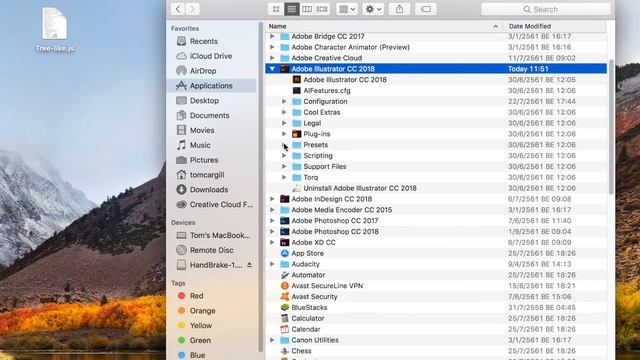Click the Downloads sidebar icon

point(181,189)
